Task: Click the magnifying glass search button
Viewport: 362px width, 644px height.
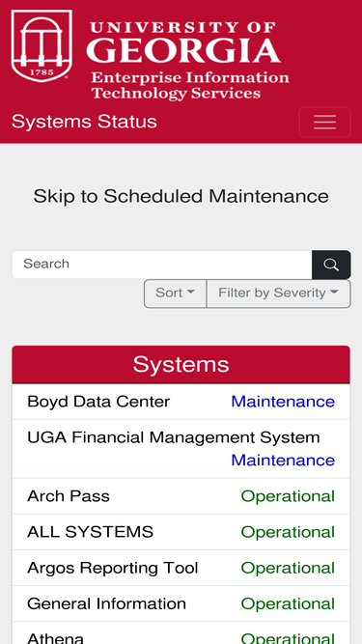Action: (x=331, y=265)
